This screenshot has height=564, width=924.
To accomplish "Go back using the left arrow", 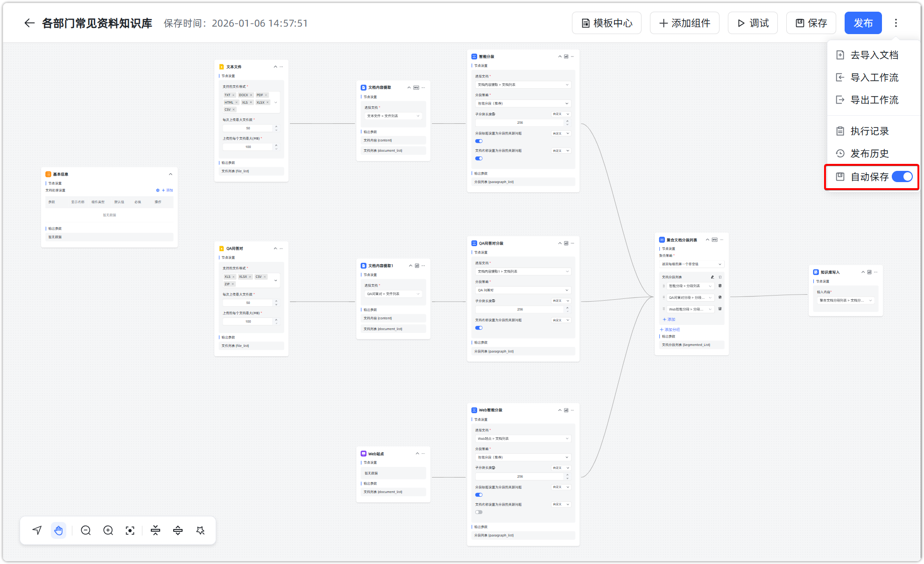I will (x=29, y=23).
